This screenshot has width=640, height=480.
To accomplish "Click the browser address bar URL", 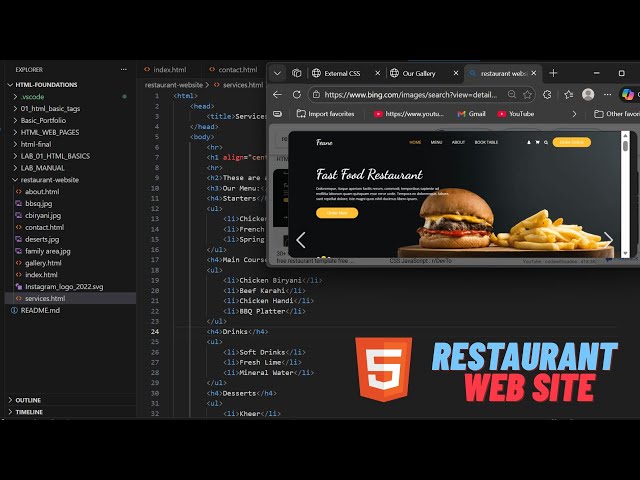I will (411, 95).
